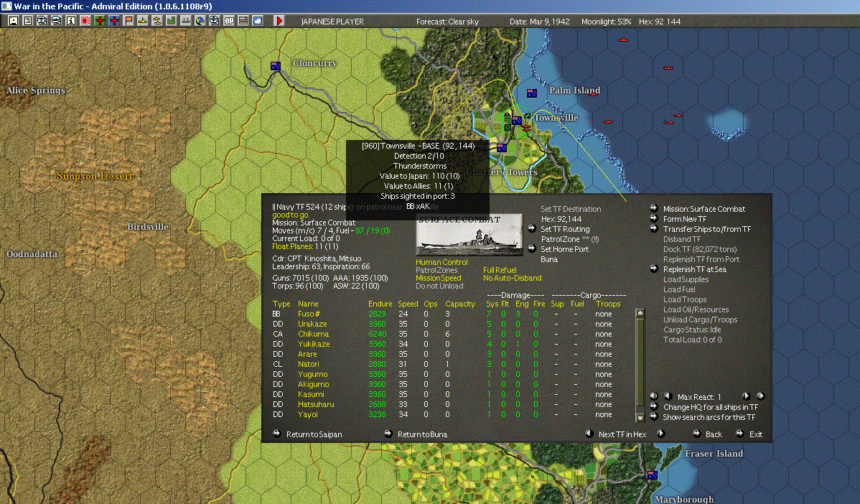Screen dimensions: 860x504
Task: Click the Name column header
Action: (x=308, y=304)
